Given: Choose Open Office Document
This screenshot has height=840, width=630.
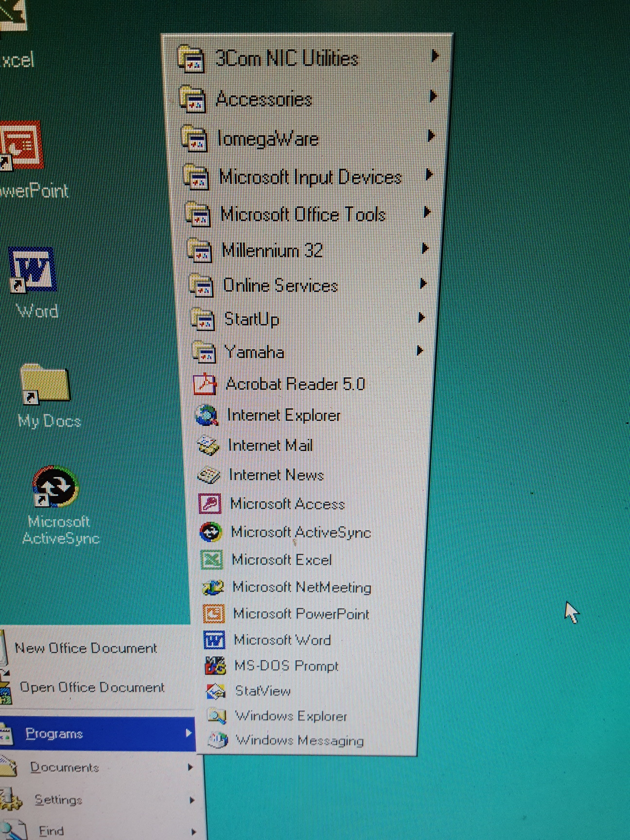Looking at the screenshot, I should point(92,687).
